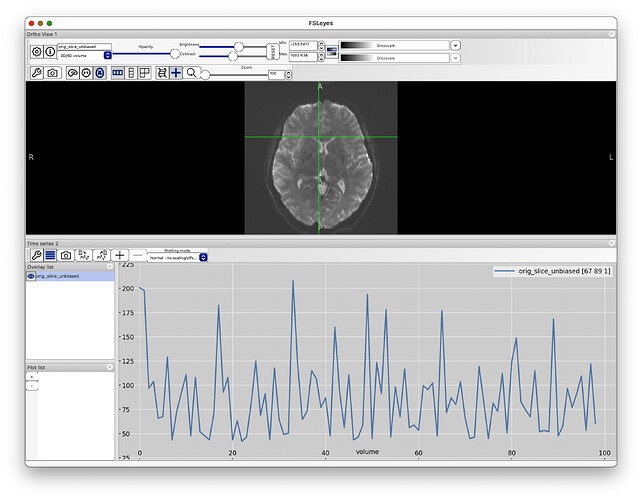Image resolution: width=642 pixels, height=500 pixels.
Task: Toggle visibility eye for orig_slice_unbiased
Action: click(31, 276)
